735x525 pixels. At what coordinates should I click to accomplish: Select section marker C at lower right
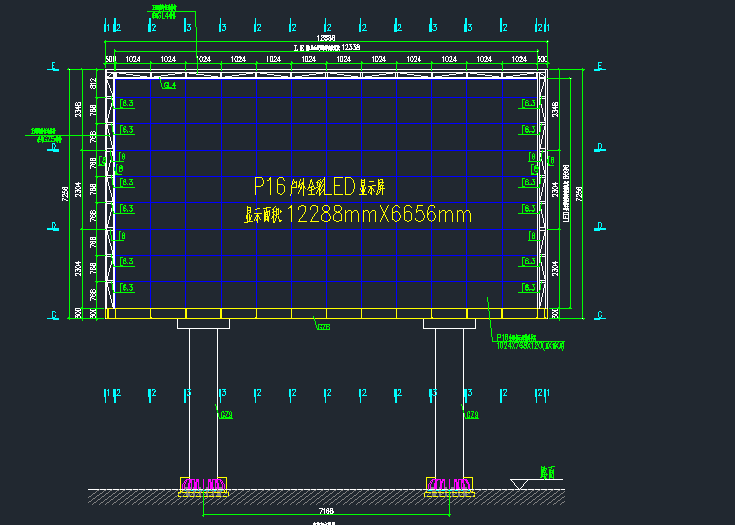[x=599, y=314]
